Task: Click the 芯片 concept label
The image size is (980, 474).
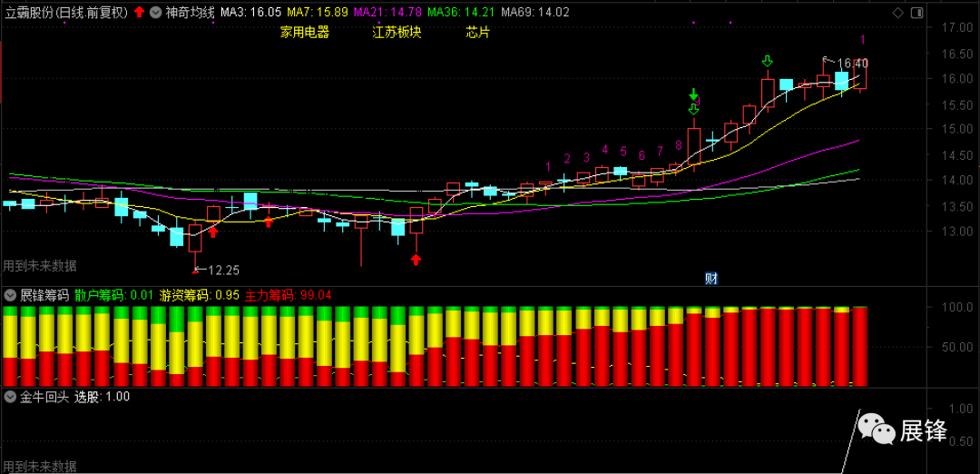Action: click(478, 33)
